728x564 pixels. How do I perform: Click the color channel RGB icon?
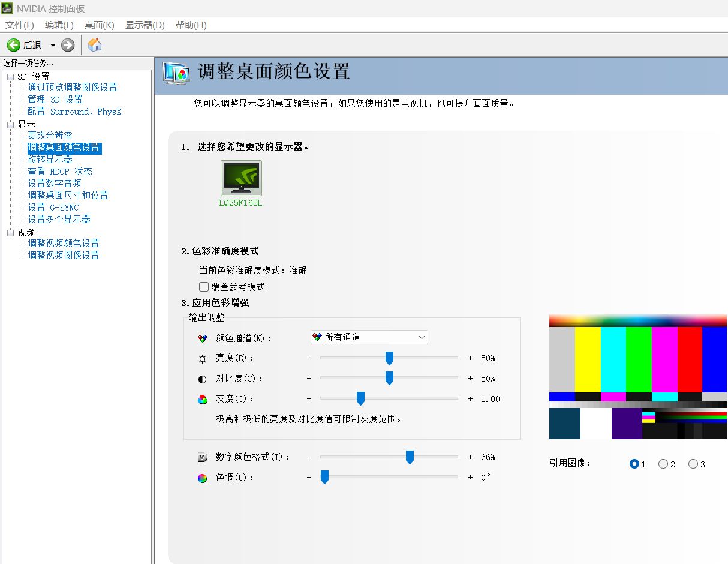203,338
